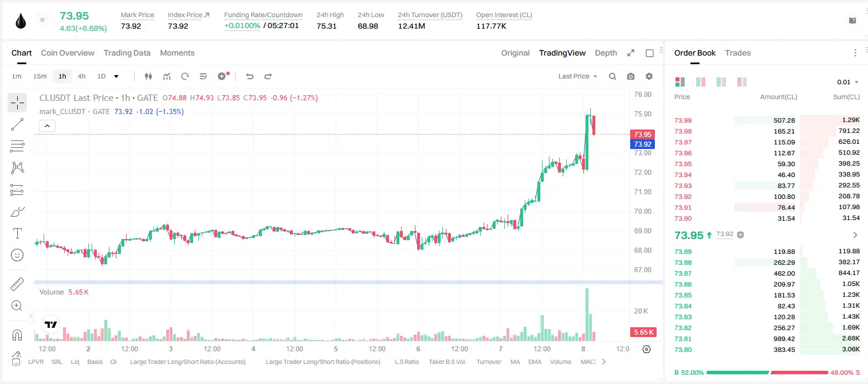This screenshot has height=384, width=868.
Task: Open the emoji sticker tool
Action: [x=17, y=255]
